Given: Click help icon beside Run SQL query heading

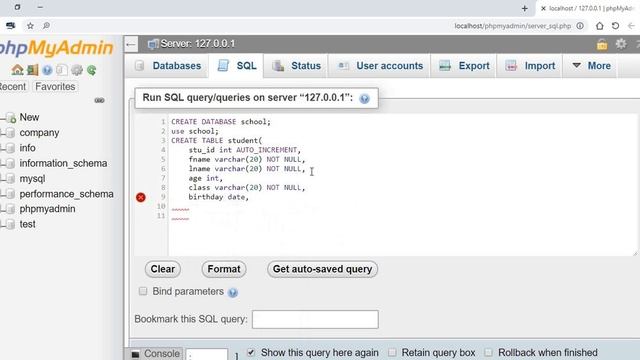Looking at the screenshot, I should 364,98.
